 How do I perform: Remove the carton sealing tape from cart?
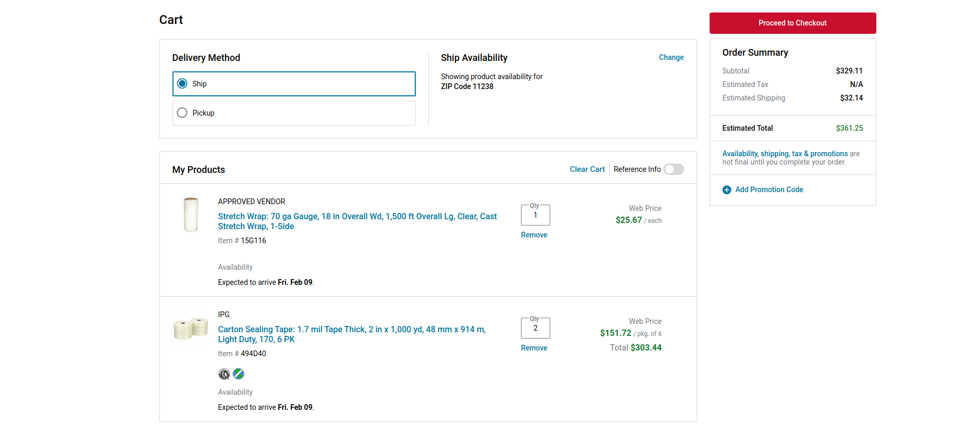pyautogui.click(x=534, y=348)
